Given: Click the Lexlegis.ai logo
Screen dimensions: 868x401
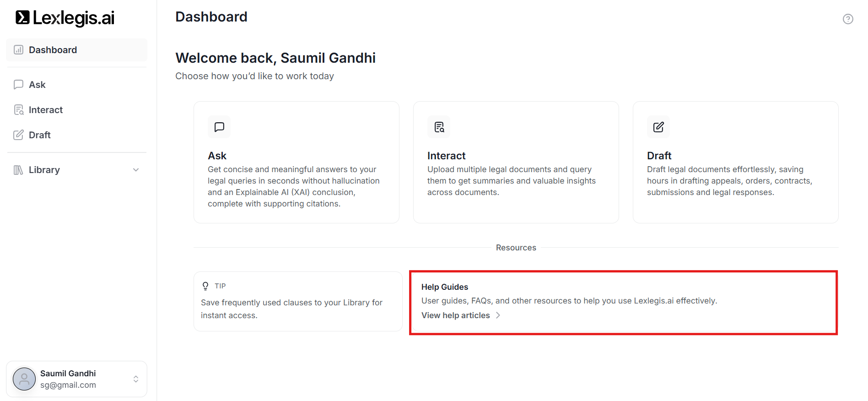Looking at the screenshot, I should pos(65,18).
